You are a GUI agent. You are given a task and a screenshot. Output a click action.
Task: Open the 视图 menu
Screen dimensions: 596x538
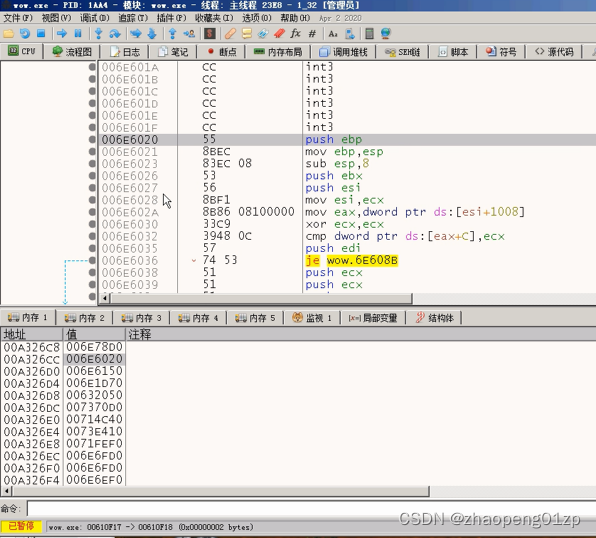[x=56, y=18]
